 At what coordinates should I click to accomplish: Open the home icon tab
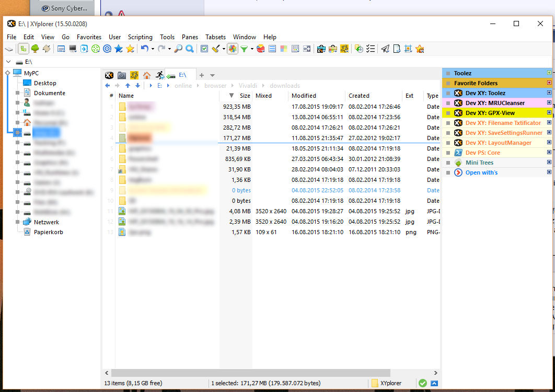point(147,75)
